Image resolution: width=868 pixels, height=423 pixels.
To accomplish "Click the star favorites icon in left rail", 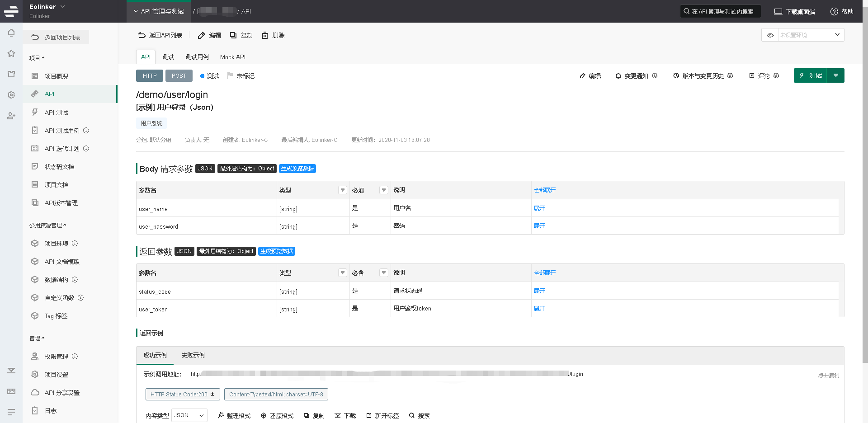I will (11, 53).
